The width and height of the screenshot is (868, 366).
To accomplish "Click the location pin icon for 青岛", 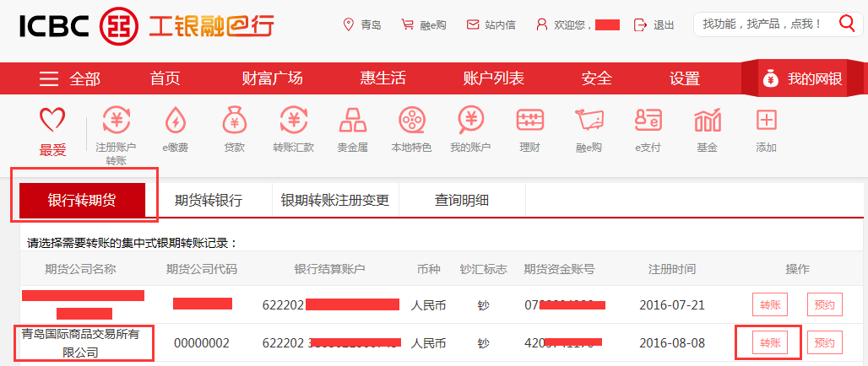I will click(x=348, y=25).
